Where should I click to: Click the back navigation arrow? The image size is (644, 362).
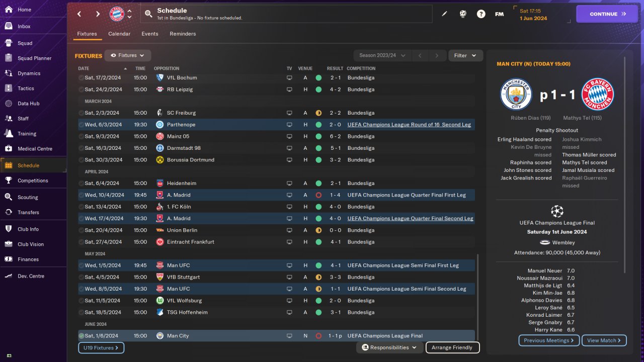tap(79, 14)
